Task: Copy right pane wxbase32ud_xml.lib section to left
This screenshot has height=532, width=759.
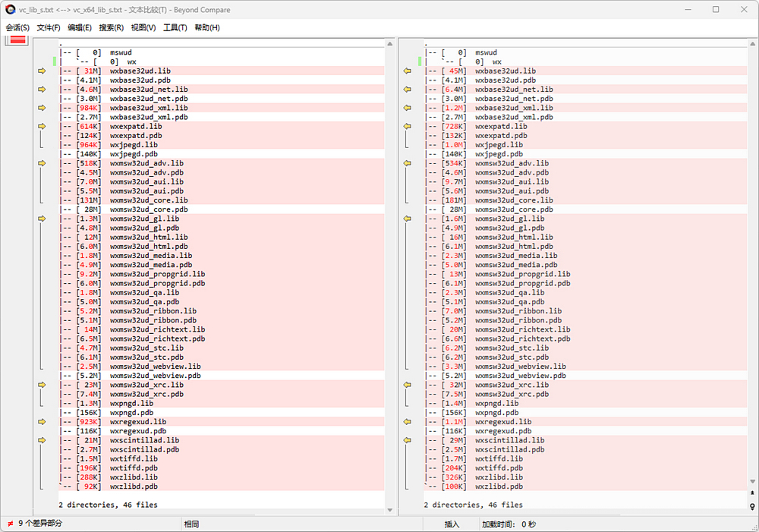Action: pos(407,108)
